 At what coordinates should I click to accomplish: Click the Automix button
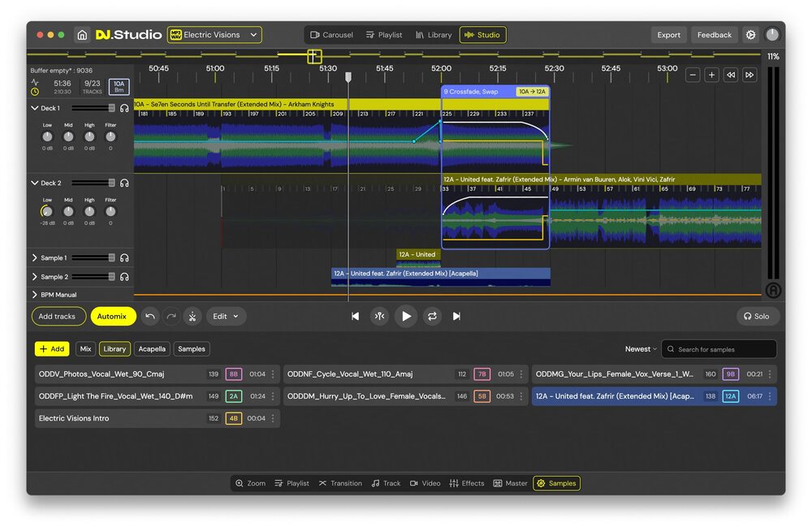click(x=113, y=316)
